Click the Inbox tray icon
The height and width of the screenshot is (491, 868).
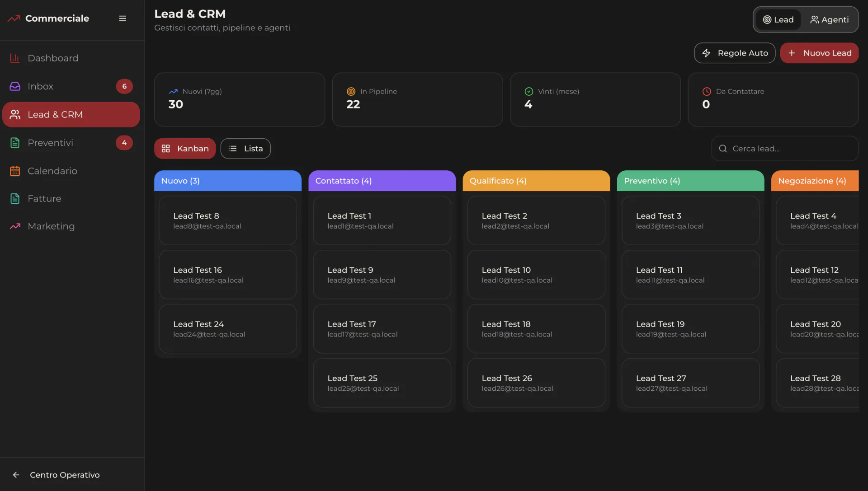(15, 86)
